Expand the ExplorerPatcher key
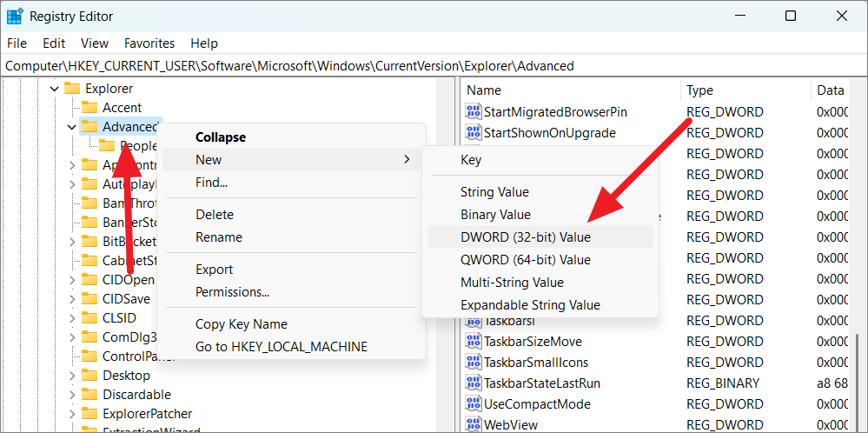This screenshot has height=433, width=868. tap(72, 414)
